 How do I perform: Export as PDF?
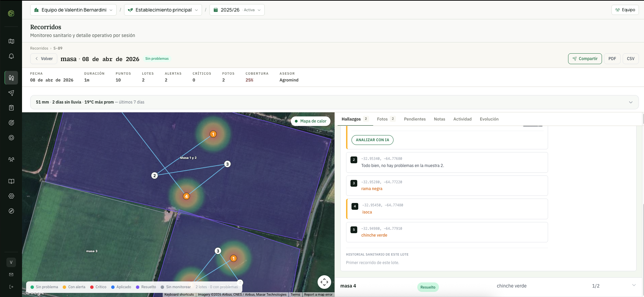click(x=612, y=59)
